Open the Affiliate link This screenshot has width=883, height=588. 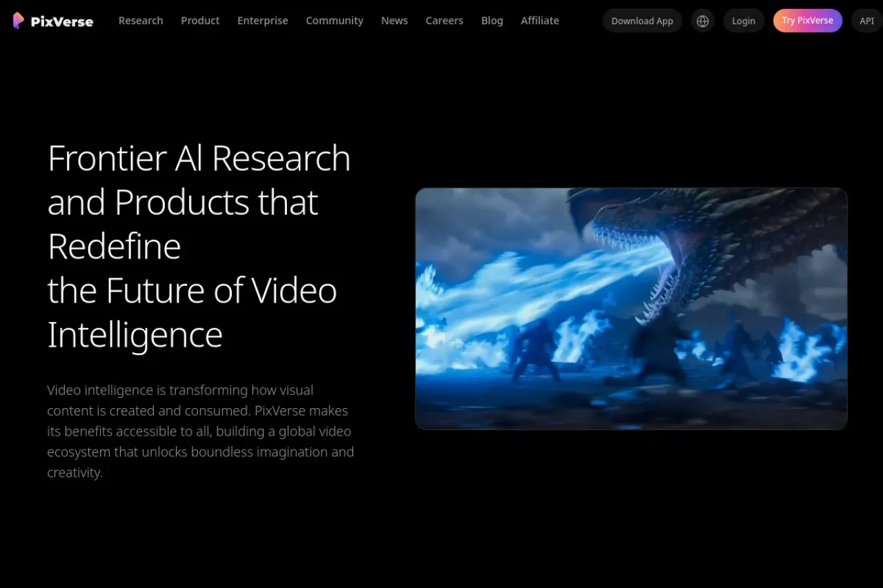click(x=540, y=21)
